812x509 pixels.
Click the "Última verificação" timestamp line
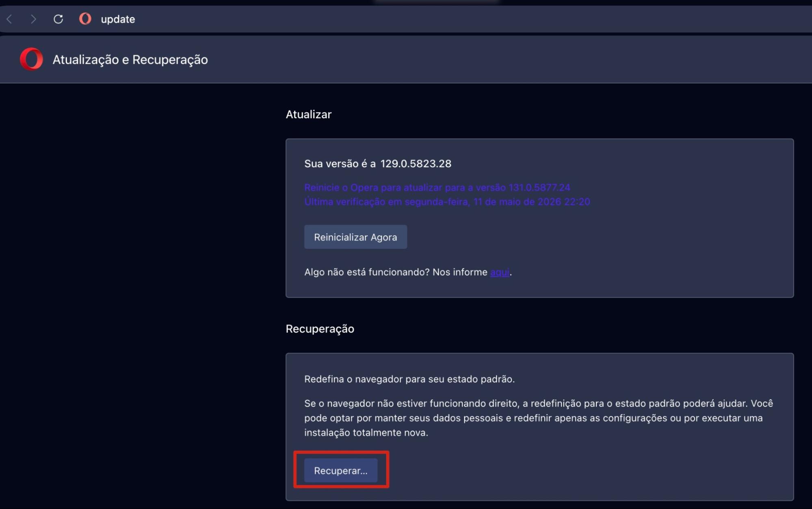coord(447,202)
